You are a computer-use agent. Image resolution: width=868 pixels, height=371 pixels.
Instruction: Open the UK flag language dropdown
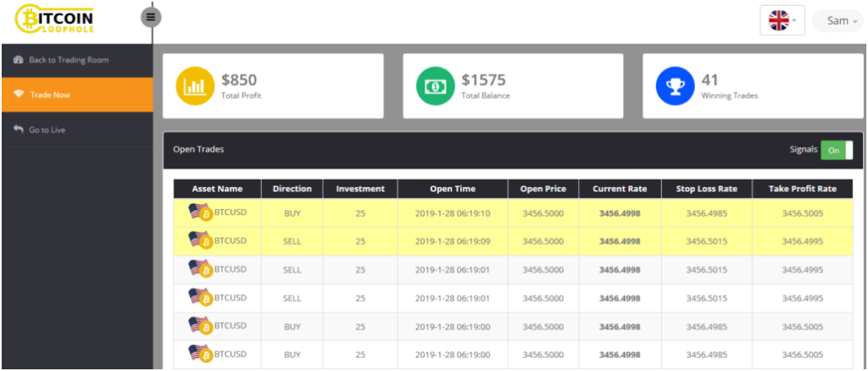tap(782, 20)
